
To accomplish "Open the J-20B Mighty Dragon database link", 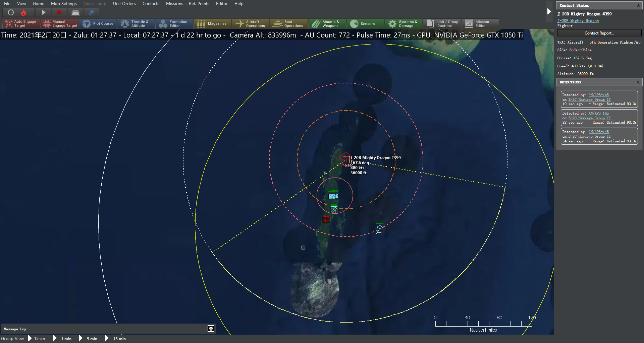I will click(578, 21).
